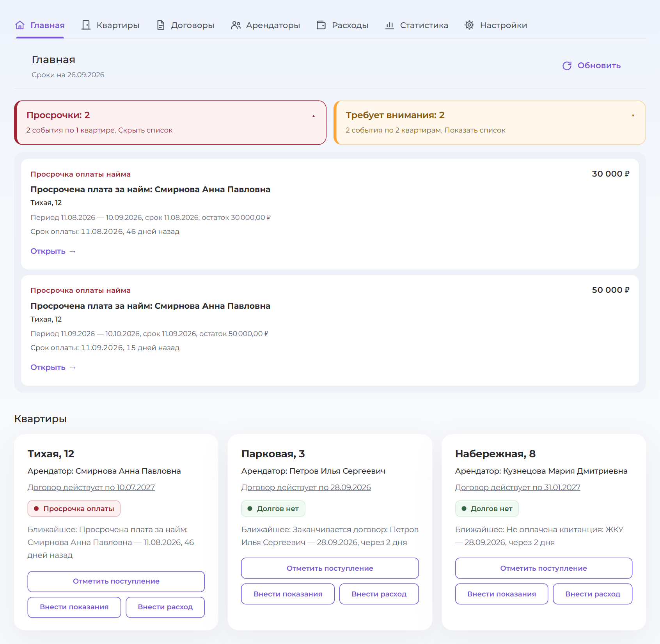The image size is (660, 644).
Task: Click Внести показания for Парковая, 3
Action: tap(288, 594)
